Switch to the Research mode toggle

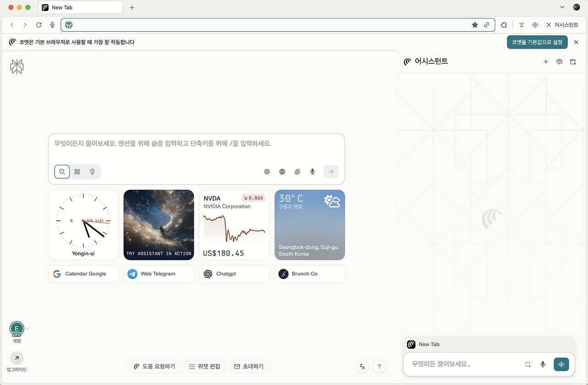[77, 172]
